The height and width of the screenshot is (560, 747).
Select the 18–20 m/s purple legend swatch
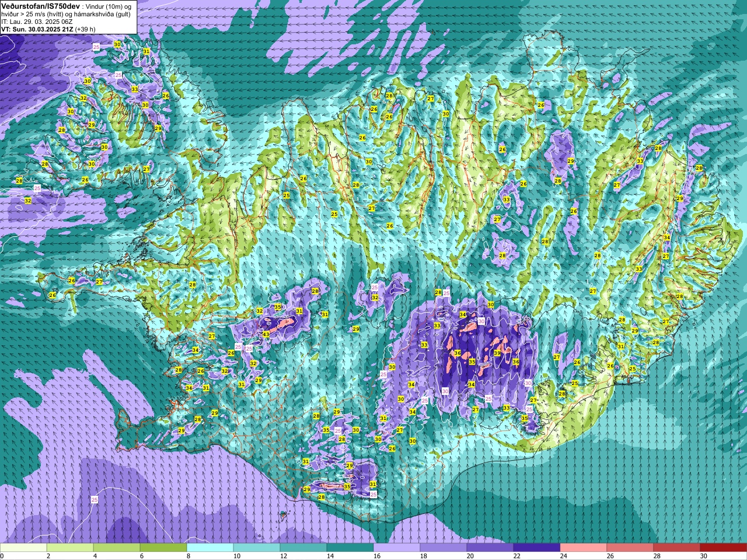coord(444,548)
